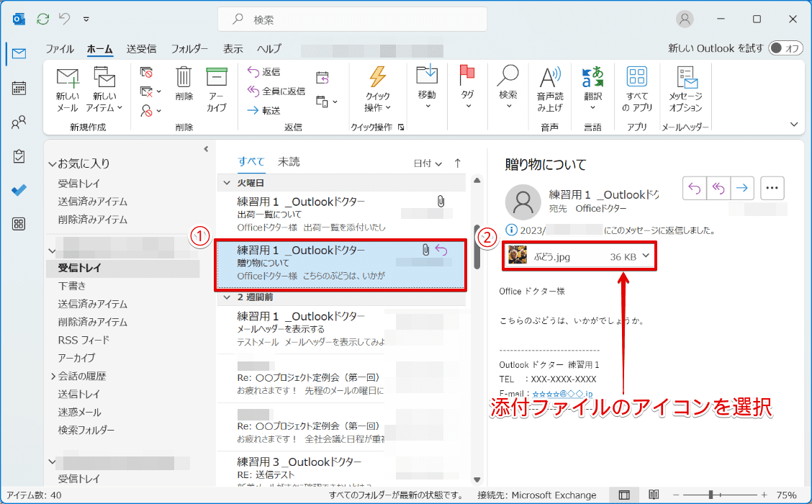Toggle sort order arrow in message list

tap(458, 163)
